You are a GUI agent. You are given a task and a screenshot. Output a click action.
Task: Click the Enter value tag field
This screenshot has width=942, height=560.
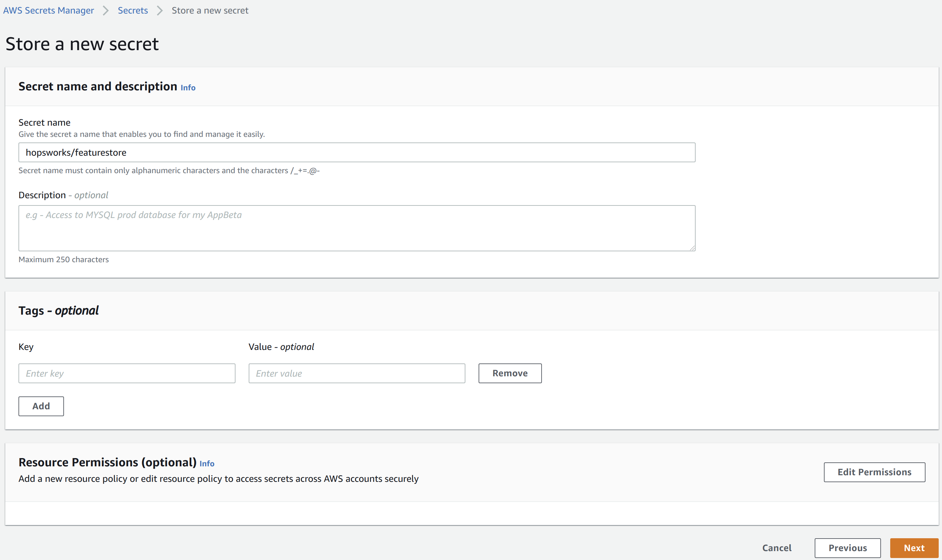click(x=356, y=373)
